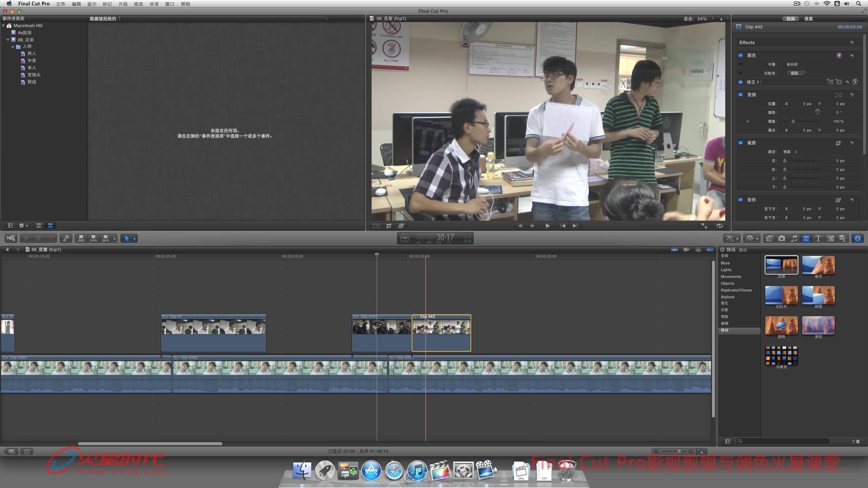The image size is (868, 488).
Task: Show the effects browser icon
Action: click(x=769, y=239)
